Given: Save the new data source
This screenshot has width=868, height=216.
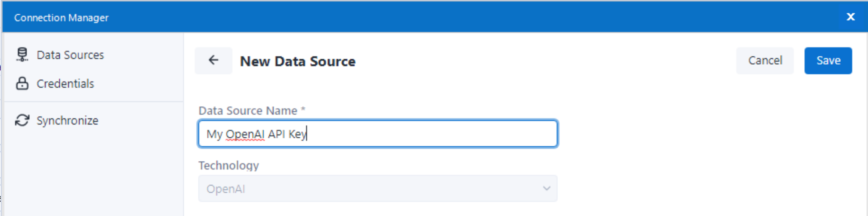Looking at the screenshot, I should [828, 60].
